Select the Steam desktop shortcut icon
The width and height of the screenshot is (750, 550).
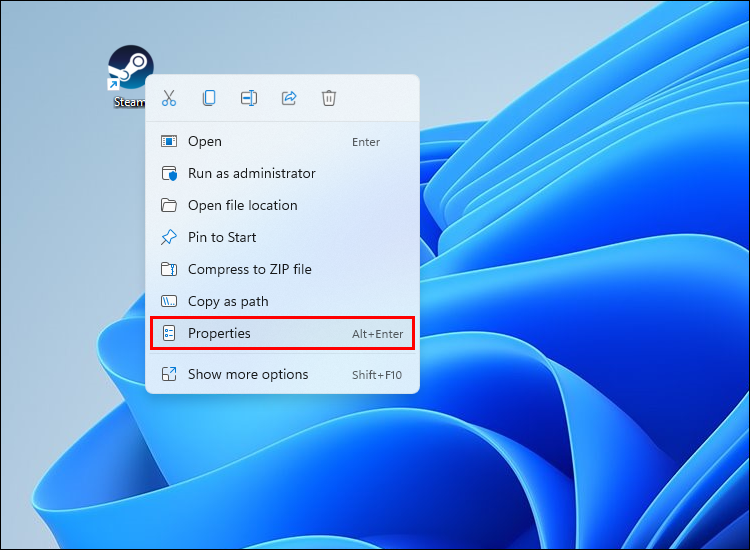point(130,67)
